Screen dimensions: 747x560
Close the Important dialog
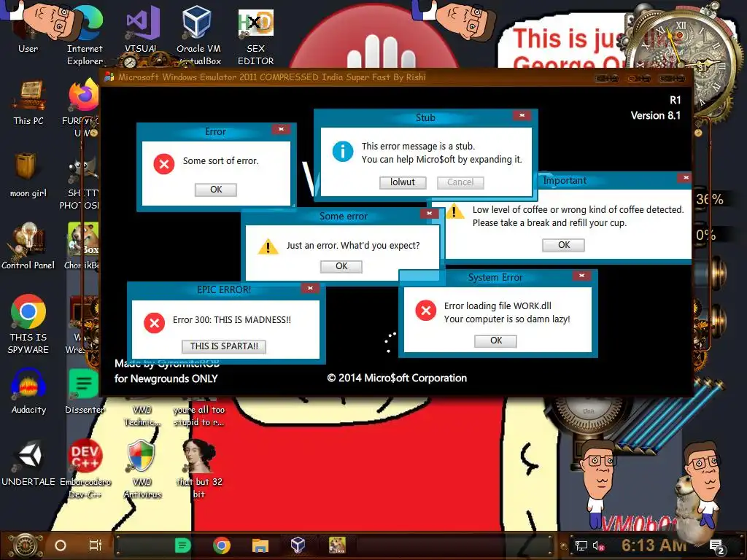tap(686, 178)
